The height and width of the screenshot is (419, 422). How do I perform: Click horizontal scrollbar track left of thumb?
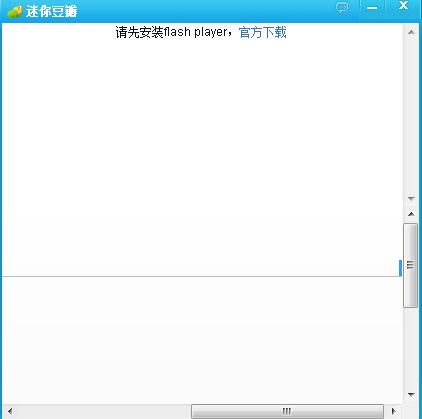pos(103,412)
